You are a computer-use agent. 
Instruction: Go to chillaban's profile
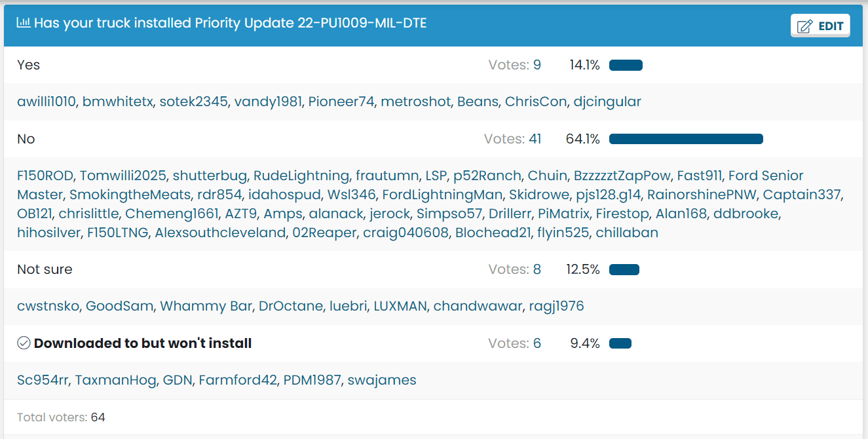tap(627, 233)
